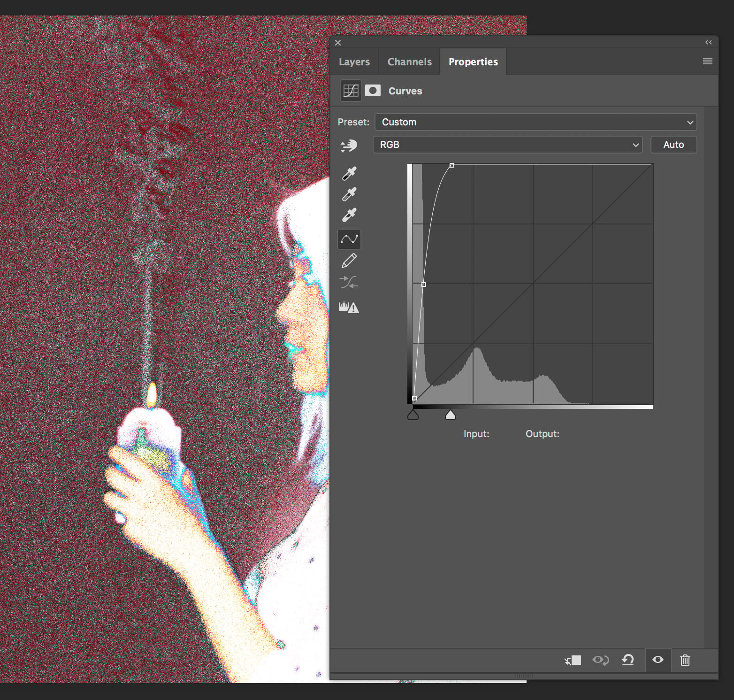
Task: Select the gray point eyedropper
Action: click(x=349, y=194)
